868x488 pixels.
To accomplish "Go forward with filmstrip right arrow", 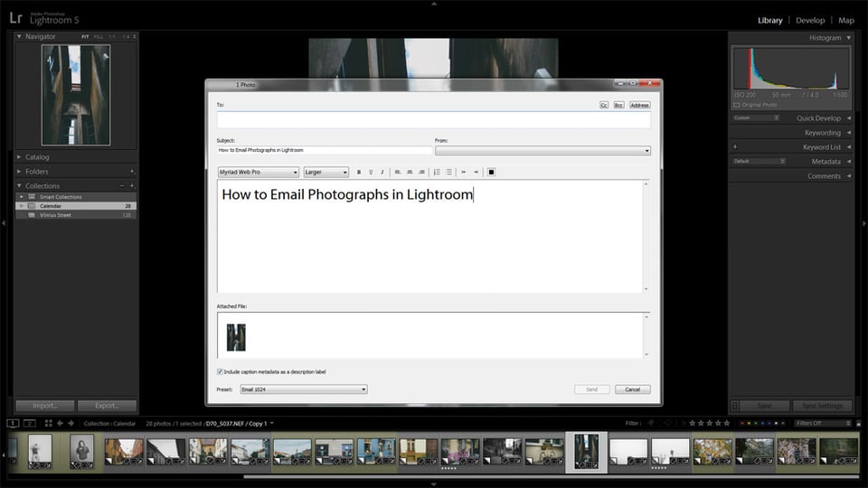I will click(71, 423).
